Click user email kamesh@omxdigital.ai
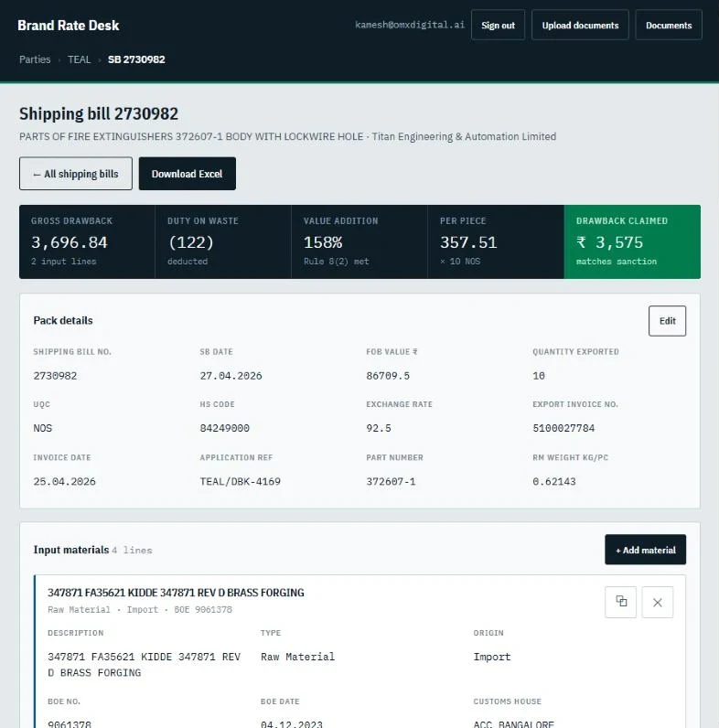This screenshot has height=728, width=719. point(410,25)
